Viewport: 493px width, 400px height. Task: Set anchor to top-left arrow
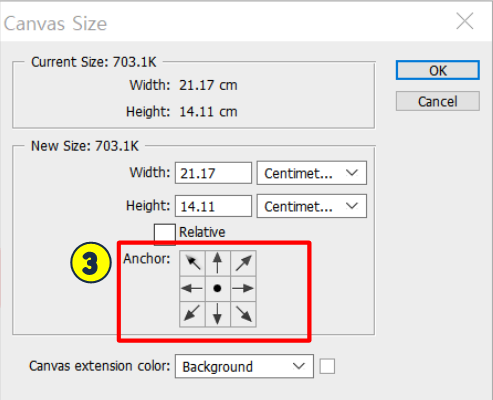[x=192, y=263]
